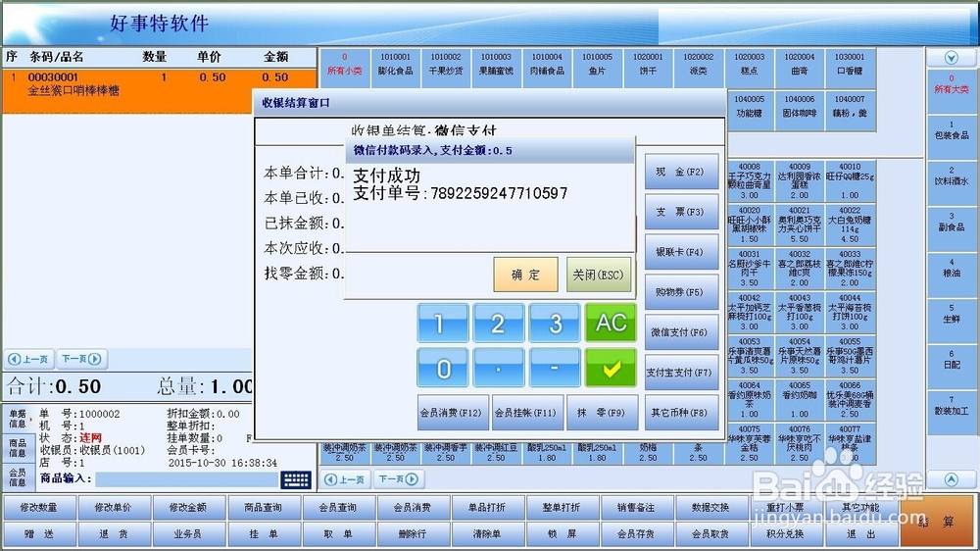Image resolution: width=980 pixels, height=551 pixels.
Task: Select 所有小类 subcategory tab
Action: 344,67
